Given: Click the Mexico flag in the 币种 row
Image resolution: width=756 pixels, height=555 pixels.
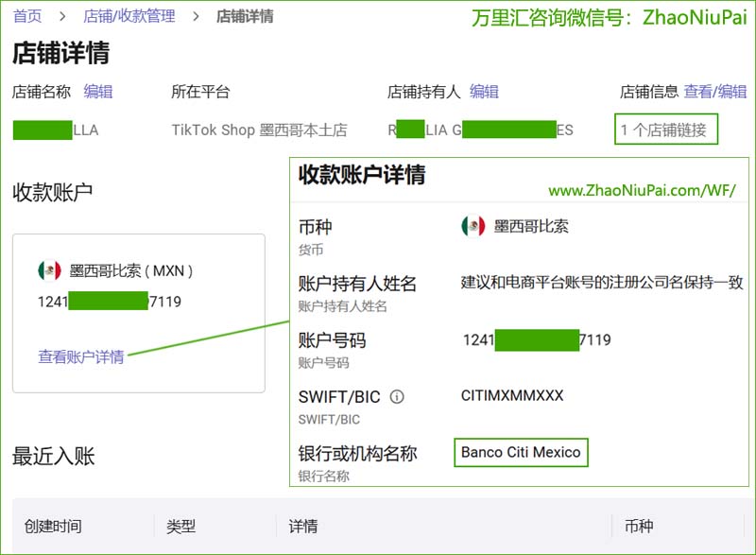Looking at the screenshot, I should tap(472, 227).
